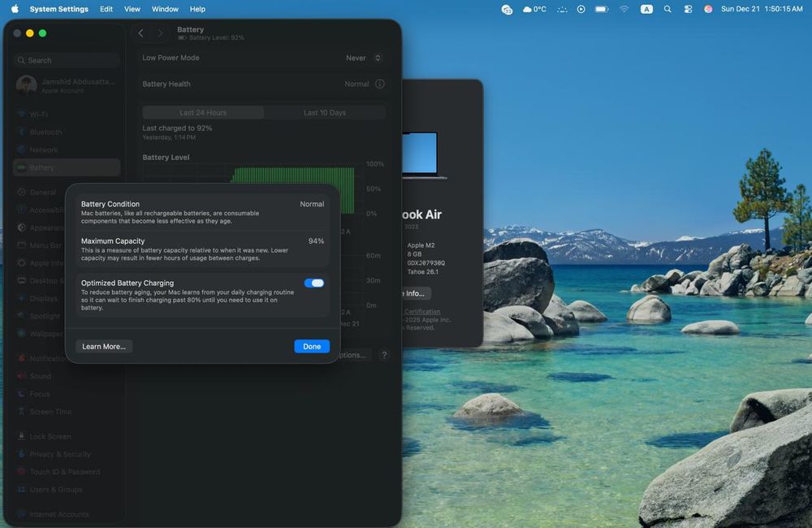
Task: Click the play circle menu bar icon
Action: point(581,9)
